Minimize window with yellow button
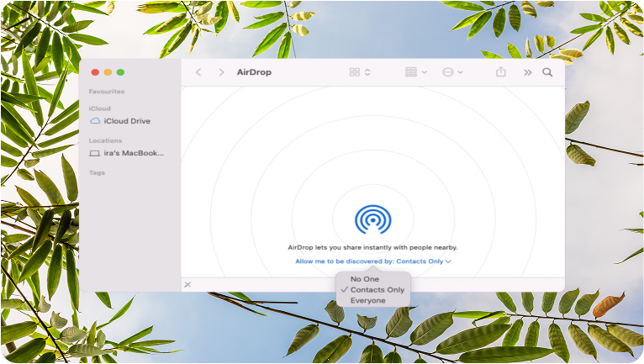Image resolution: width=644 pixels, height=364 pixels. click(108, 72)
